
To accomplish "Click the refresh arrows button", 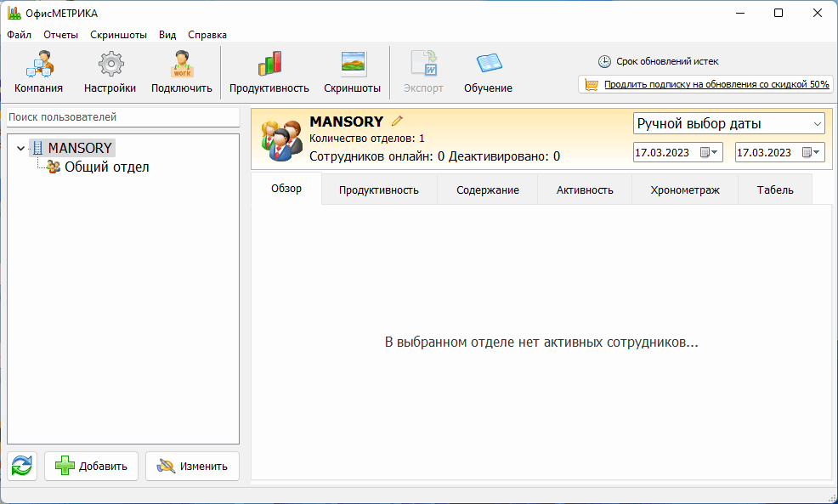I will point(22,466).
